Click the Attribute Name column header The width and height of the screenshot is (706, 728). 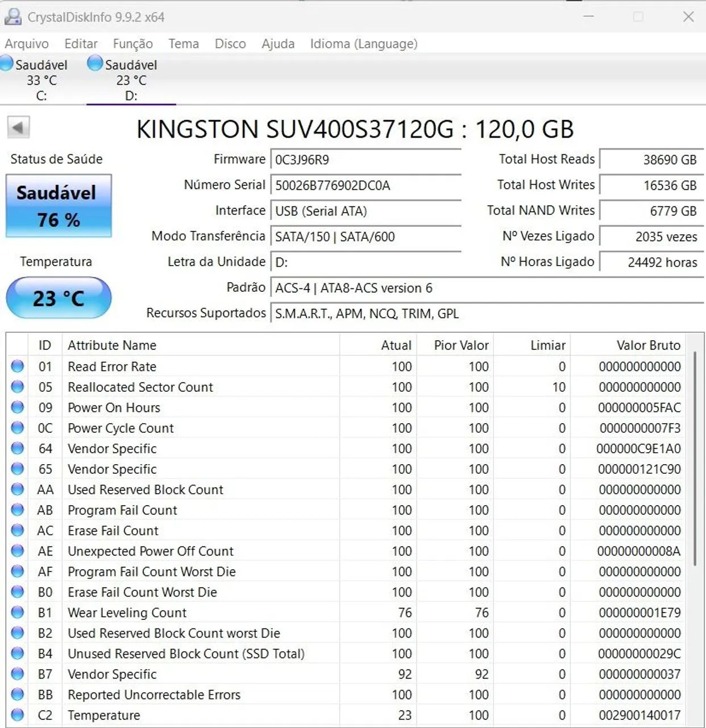201,345
